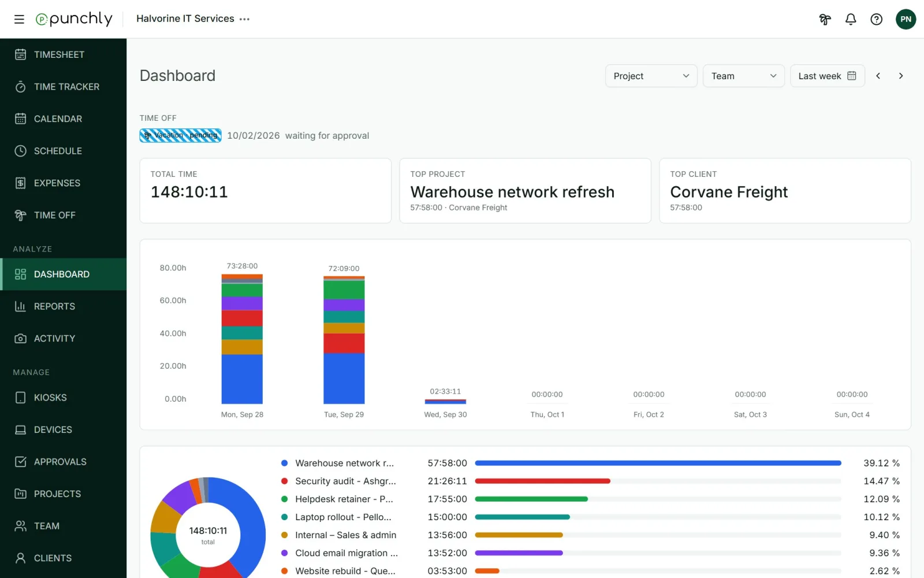
Task: Go to the previous week with the left chevron
Action: tap(878, 76)
